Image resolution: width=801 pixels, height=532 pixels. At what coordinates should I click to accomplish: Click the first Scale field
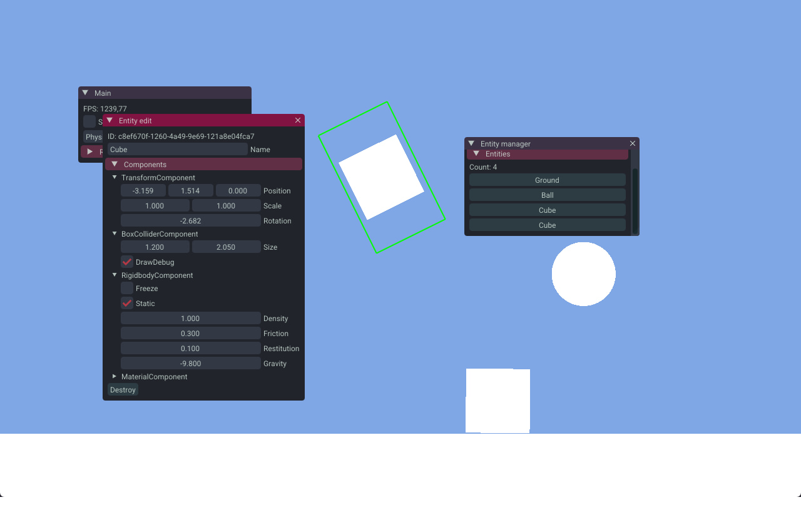(155, 205)
